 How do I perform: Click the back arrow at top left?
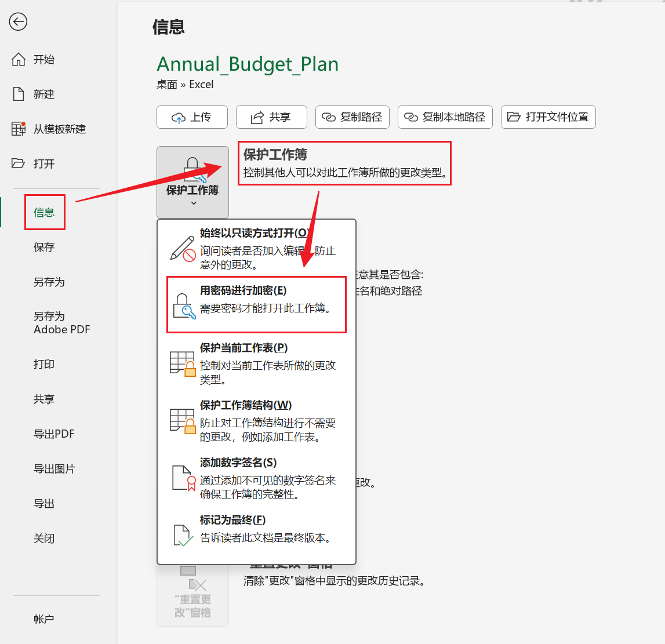click(19, 21)
